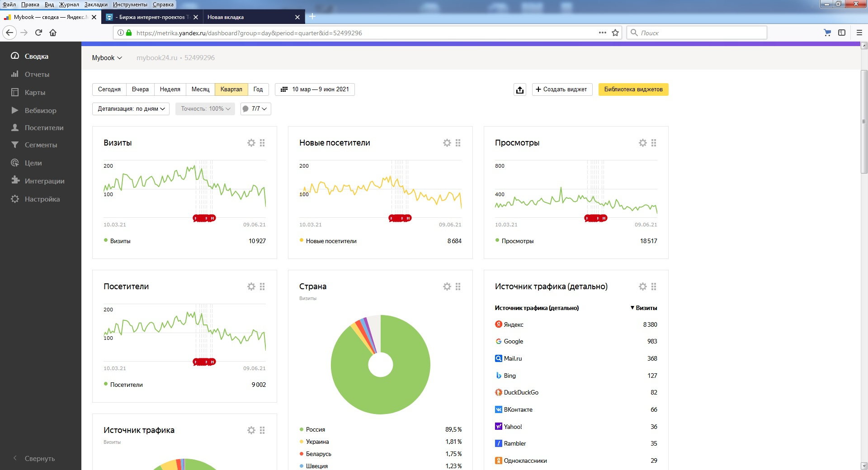
Task: Switch to the Новая вкладка tab
Action: (x=226, y=17)
